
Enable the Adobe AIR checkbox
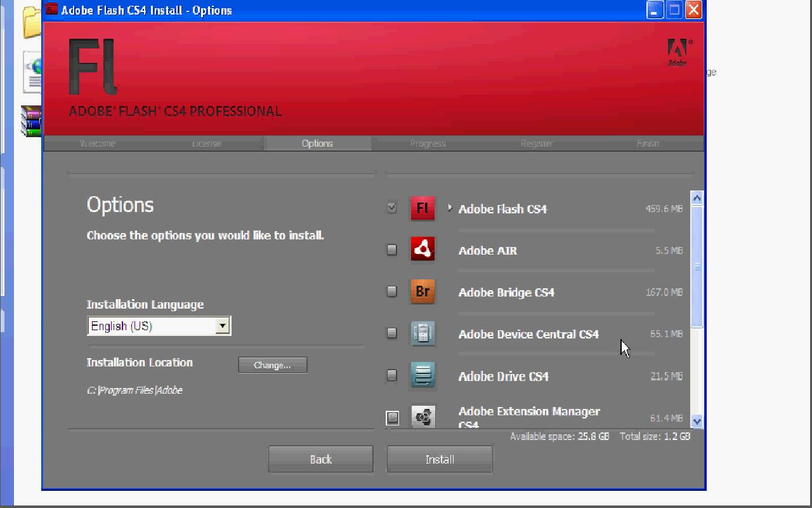point(392,250)
